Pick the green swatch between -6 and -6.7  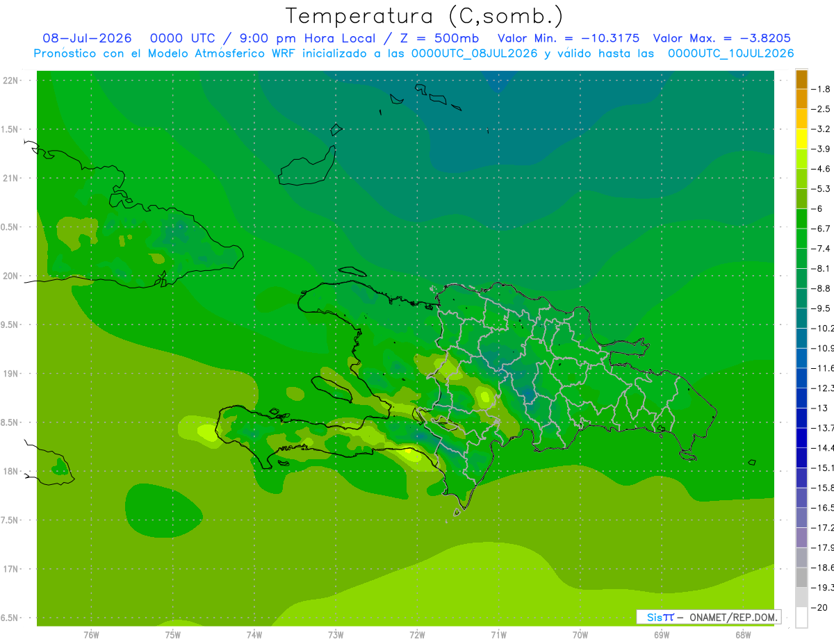tap(801, 219)
